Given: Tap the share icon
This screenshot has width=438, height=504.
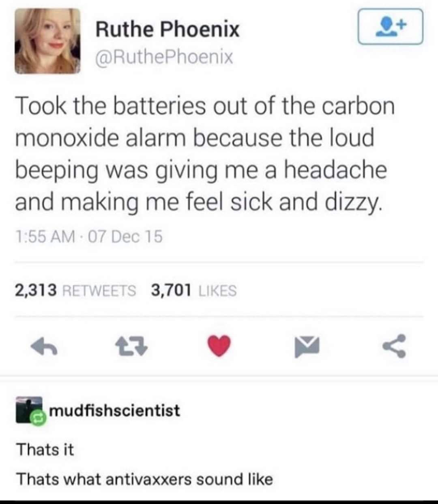Looking at the screenshot, I should (394, 347).
